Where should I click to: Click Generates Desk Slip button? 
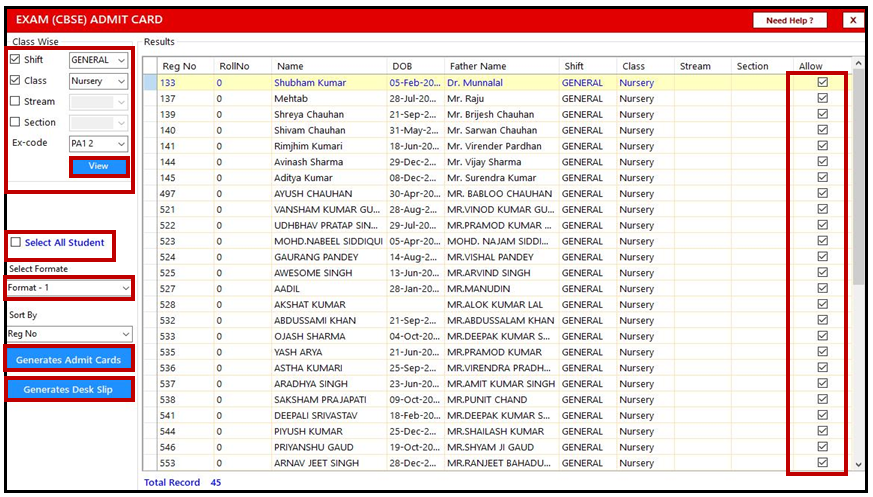pyautogui.click(x=68, y=389)
